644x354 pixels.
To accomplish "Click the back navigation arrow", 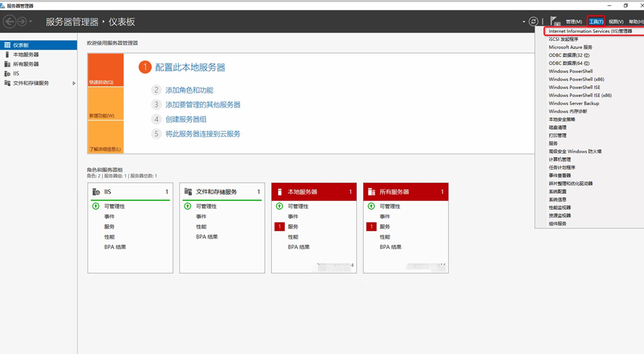I will (x=9, y=22).
